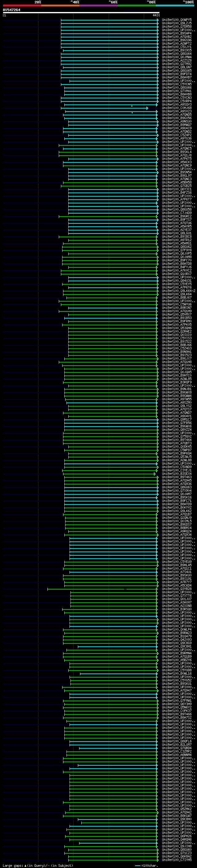Select hit UniRef100_Q7XM41
The image size is (197, 868).
coord(177,91)
